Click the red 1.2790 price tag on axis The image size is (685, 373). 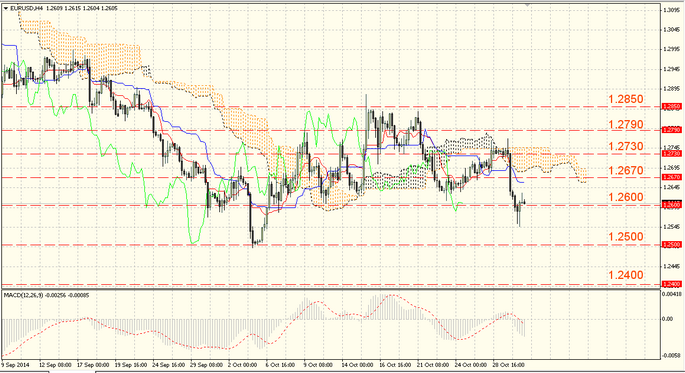[x=672, y=130]
